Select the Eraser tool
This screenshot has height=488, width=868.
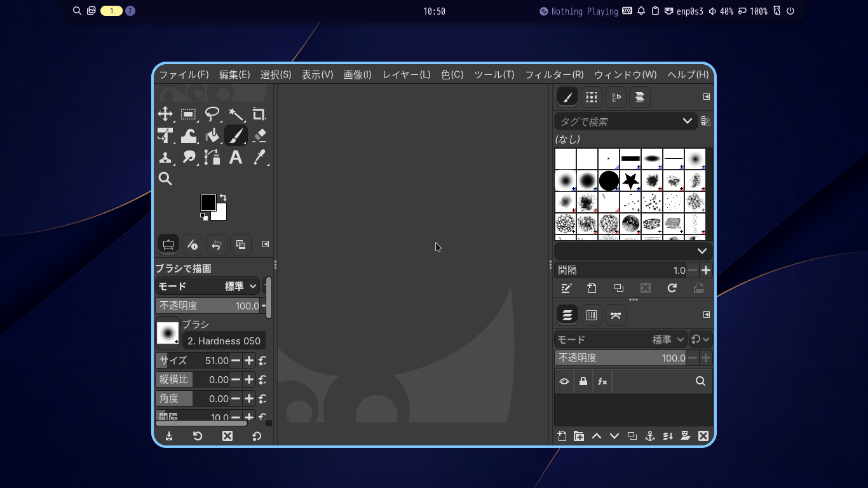click(259, 135)
